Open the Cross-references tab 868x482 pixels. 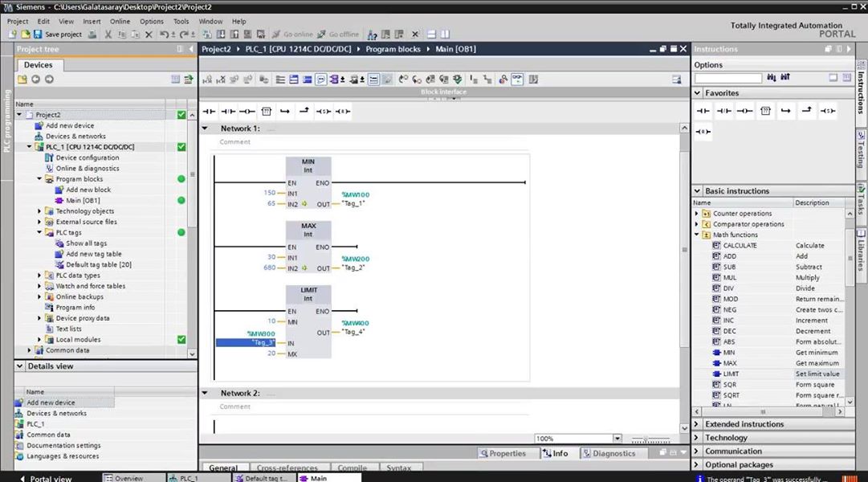[x=287, y=468]
